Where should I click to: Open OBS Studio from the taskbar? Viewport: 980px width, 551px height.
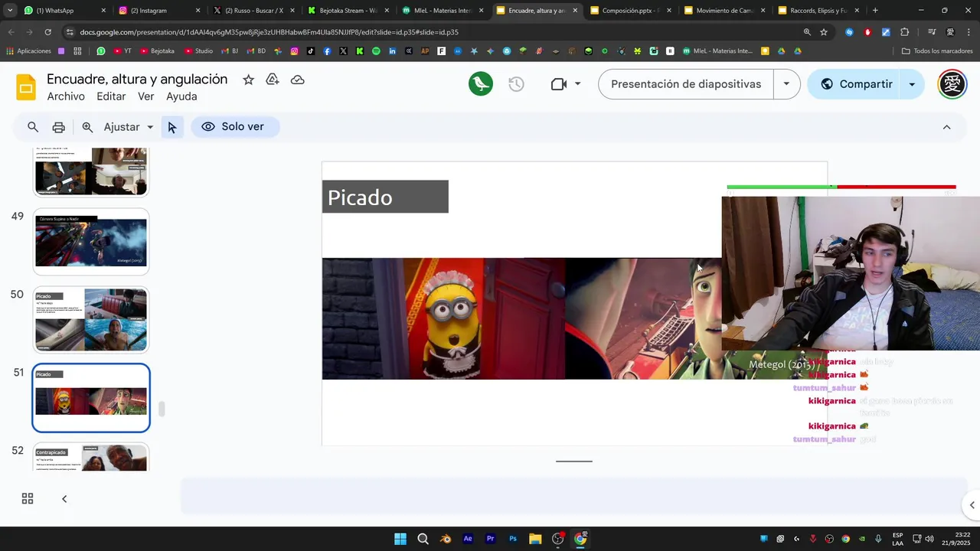coord(558,539)
